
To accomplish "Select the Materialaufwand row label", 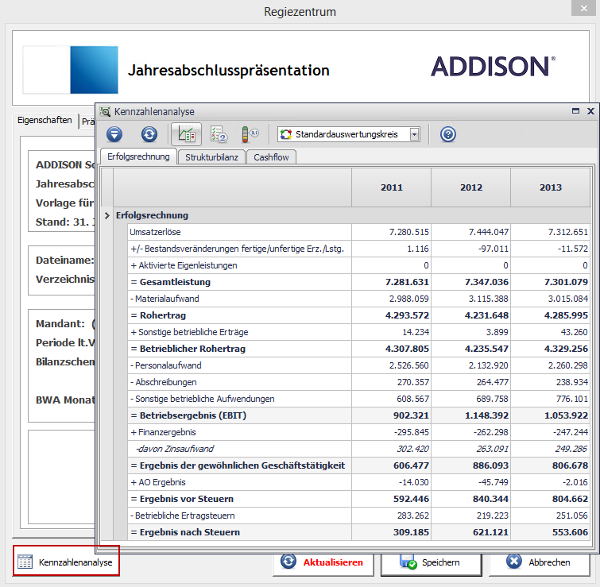I will (x=165, y=299).
